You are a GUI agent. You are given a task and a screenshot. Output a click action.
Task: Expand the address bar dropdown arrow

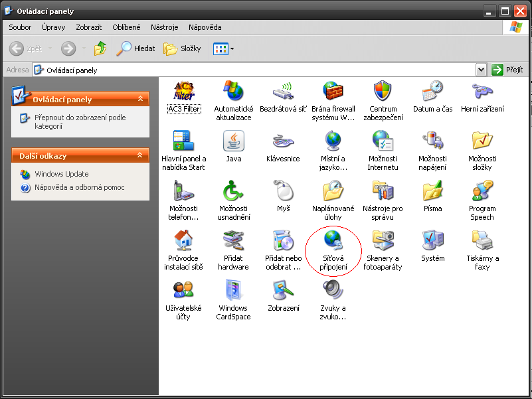[482, 70]
